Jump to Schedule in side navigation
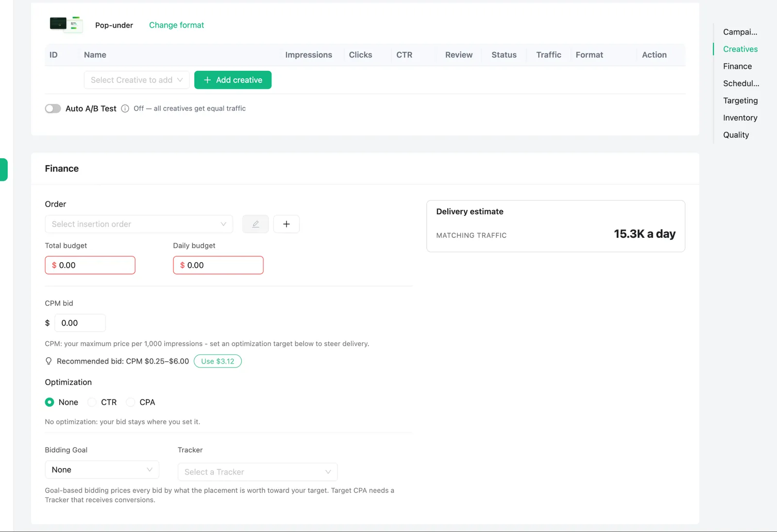The width and height of the screenshot is (777, 532). pyautogui.click(x=741, y=83)
